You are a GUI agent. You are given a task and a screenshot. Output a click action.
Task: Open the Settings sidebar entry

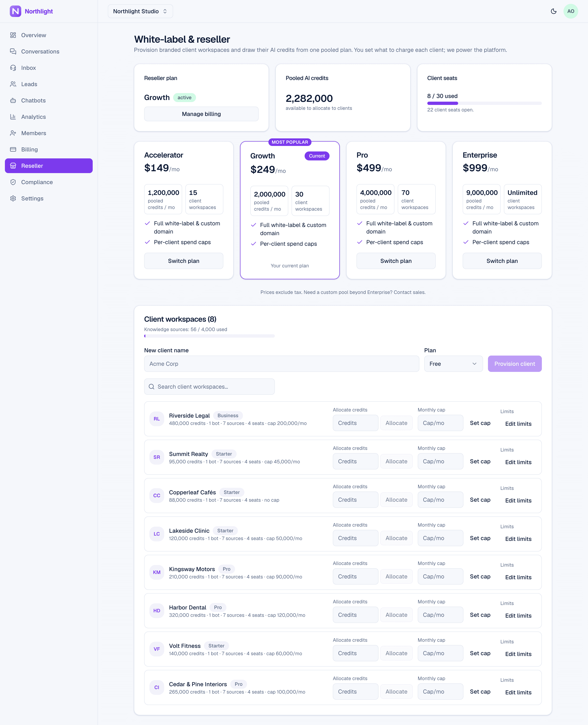coord(49,198)
